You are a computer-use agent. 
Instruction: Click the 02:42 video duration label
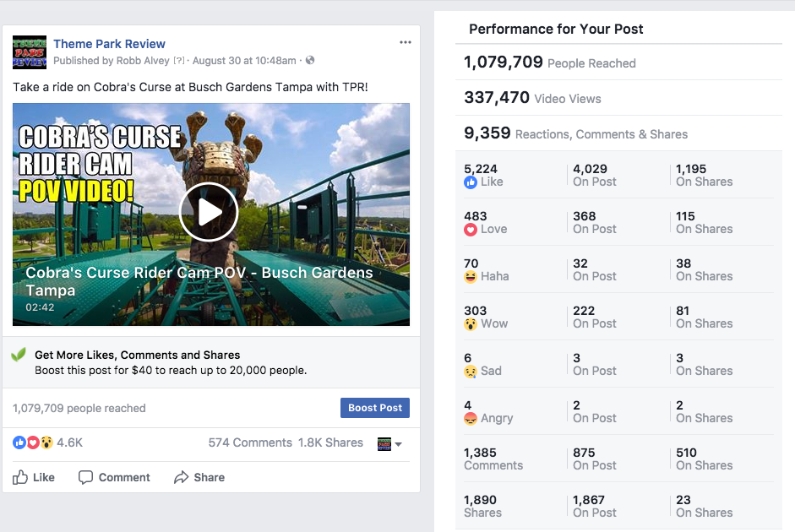click(x=40, y=307)
